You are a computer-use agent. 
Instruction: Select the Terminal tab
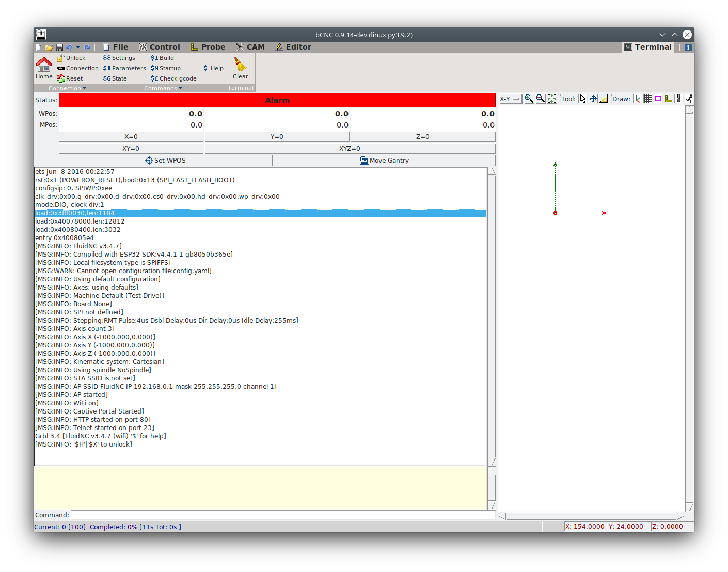(x=648, y=47)
